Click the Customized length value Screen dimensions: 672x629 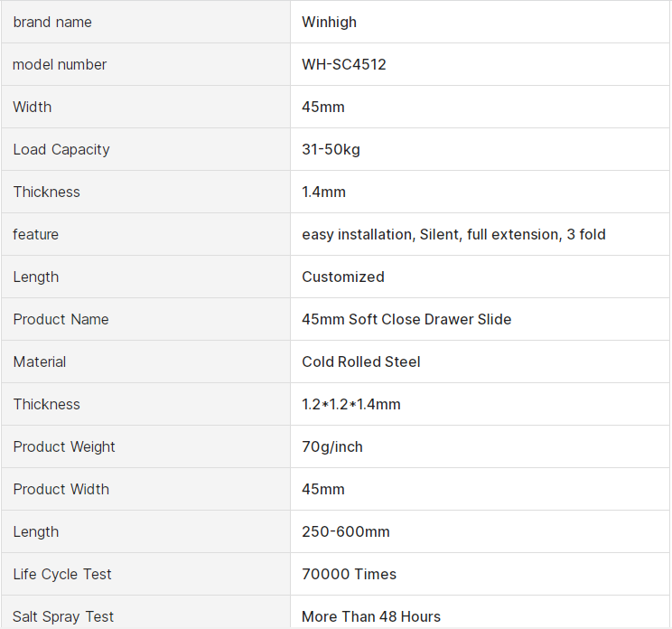343,277
